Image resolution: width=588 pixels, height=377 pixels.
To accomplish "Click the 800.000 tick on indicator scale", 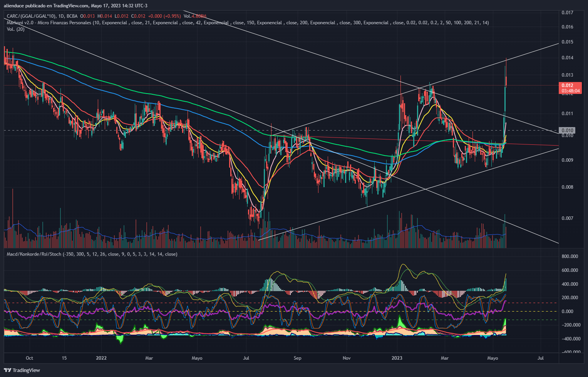I will click(x=570, y=256).
